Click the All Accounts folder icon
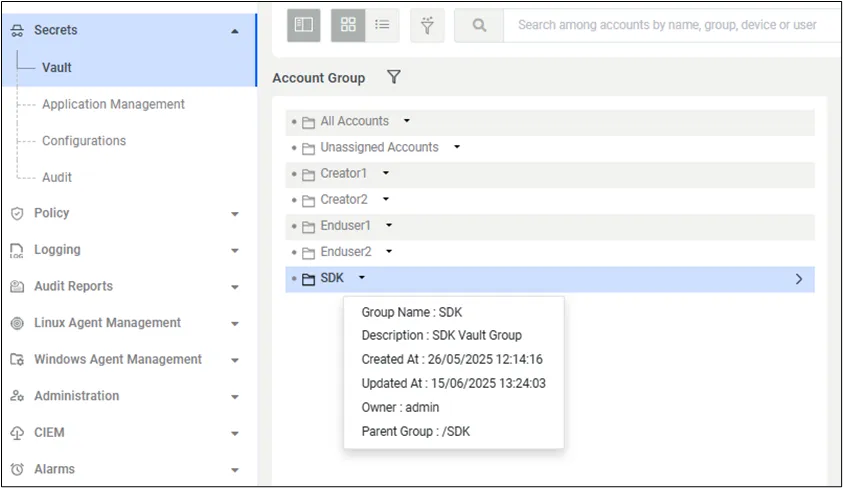Screen dimensions: 843x488 click(x=308, y=123)
